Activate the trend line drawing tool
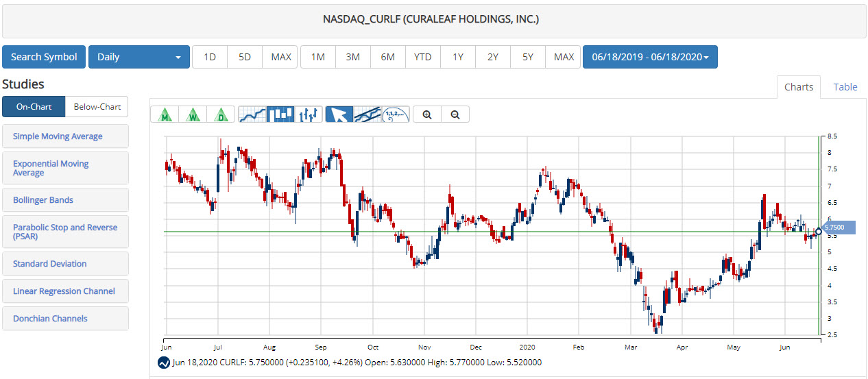Viewport: 868px width, 379px height. click(367, 114)
